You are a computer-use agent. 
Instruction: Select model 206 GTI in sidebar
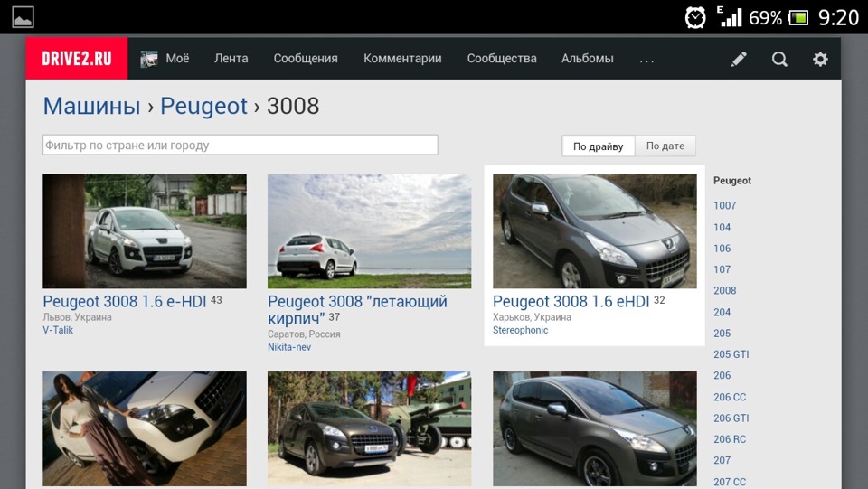point(731,418)
